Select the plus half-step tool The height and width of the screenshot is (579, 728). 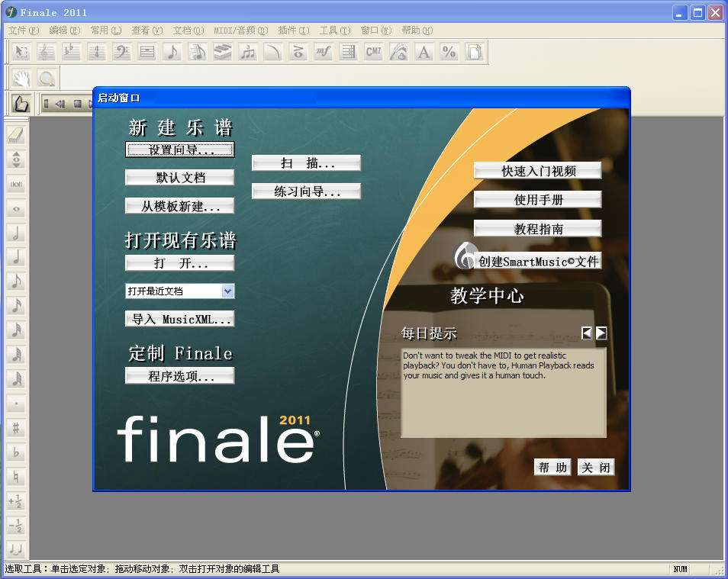click(x=16, y=501)
